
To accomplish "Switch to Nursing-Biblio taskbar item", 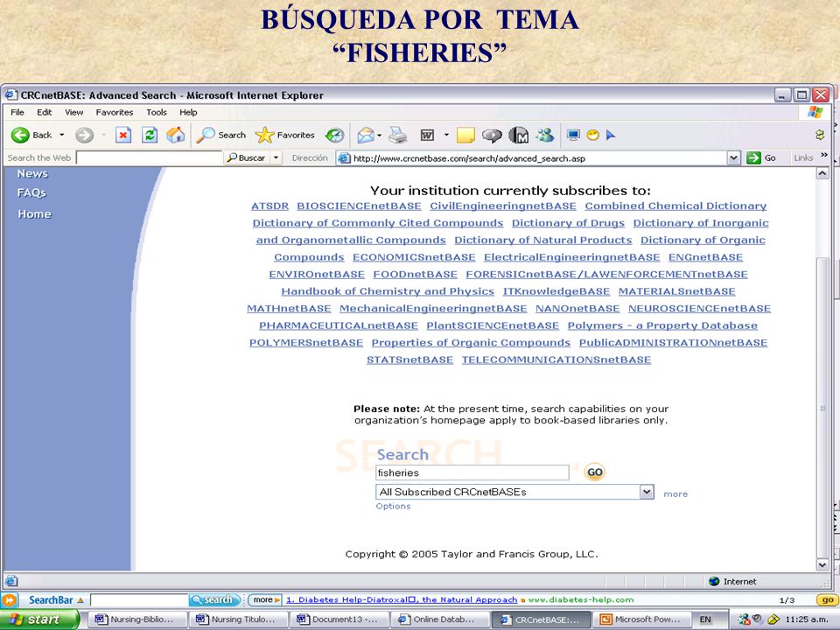I will pos(137,619).
